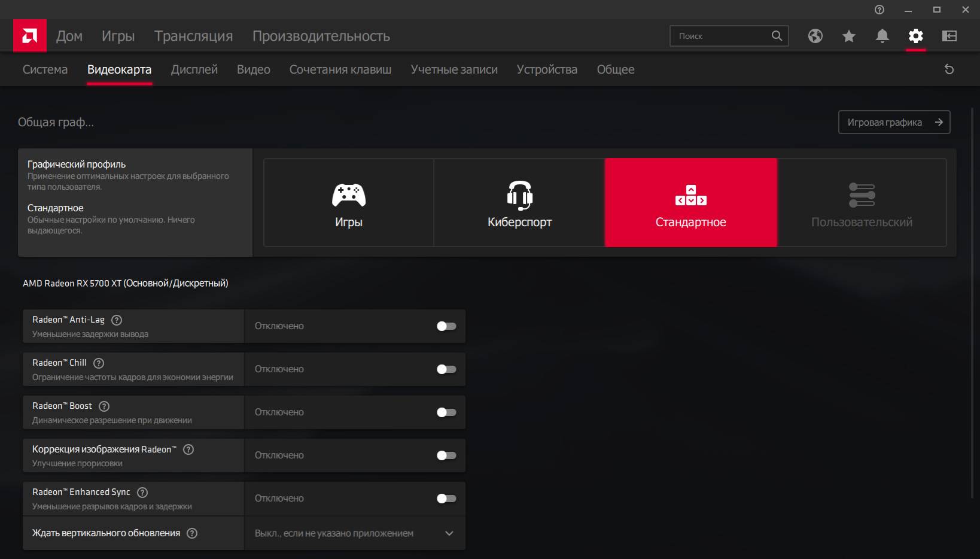Open notifications bell icon
This screenshot has height=559, width=980.
click(882, 36)
